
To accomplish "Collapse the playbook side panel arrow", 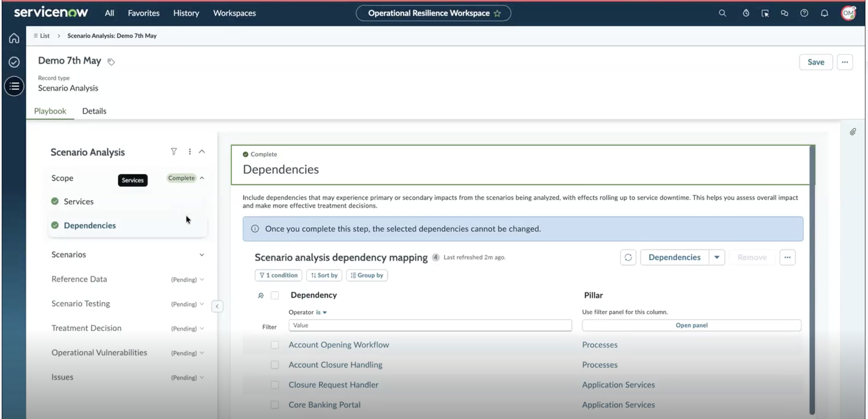I will pos(217,306).
